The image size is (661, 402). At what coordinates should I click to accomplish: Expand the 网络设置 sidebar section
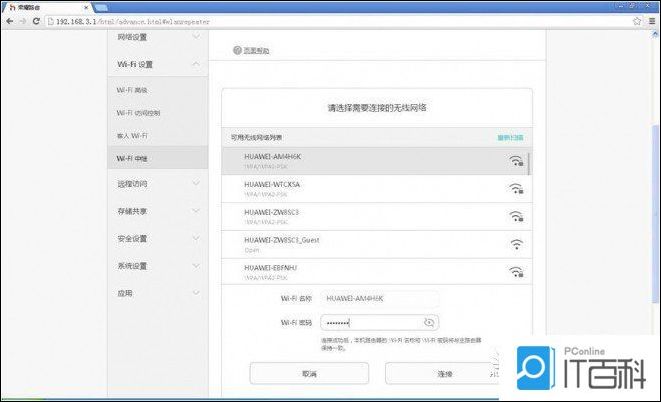pyautogui.click(x=158, y=37)
